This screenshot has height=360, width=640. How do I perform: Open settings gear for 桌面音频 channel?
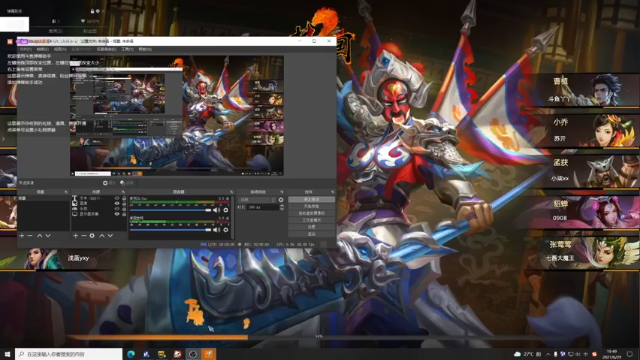click(226, 230)
